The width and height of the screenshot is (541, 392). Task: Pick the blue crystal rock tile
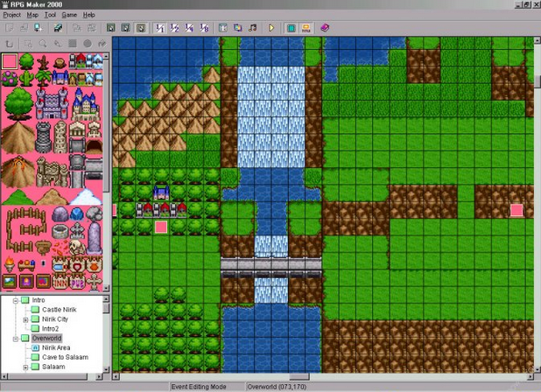tap(77, 214)
